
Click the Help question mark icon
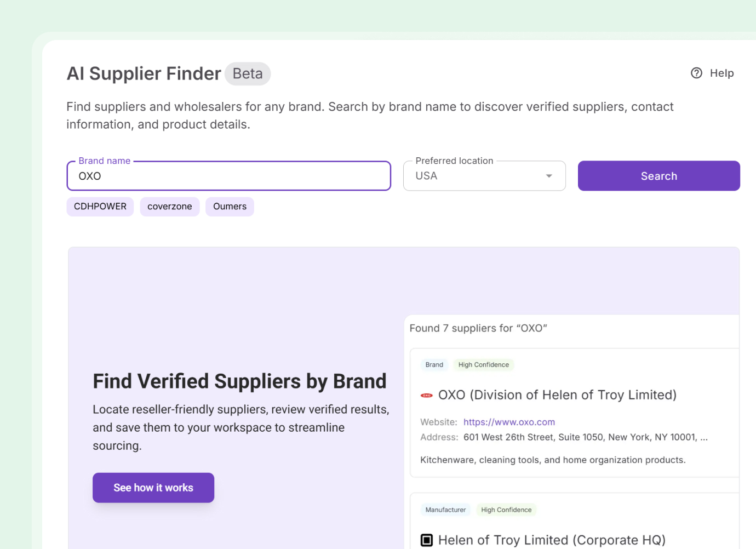pyautogui.click(x=696, y=73)
